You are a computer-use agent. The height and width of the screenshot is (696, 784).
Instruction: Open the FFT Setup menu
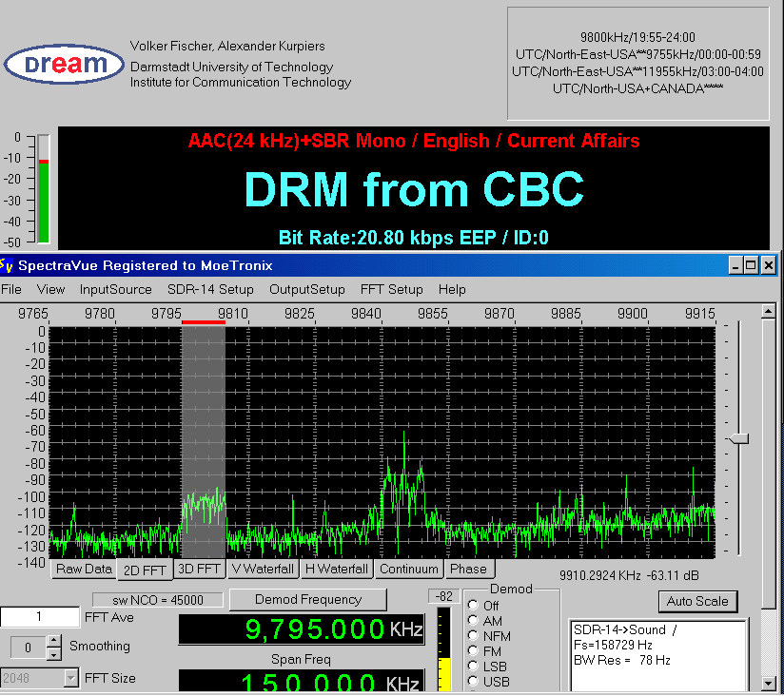391,289
